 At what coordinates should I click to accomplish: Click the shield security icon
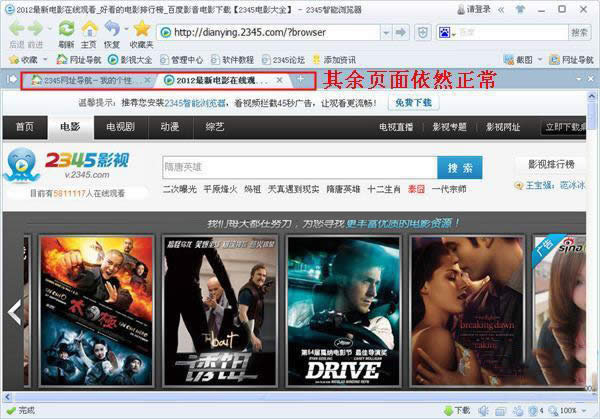[422, 33]
